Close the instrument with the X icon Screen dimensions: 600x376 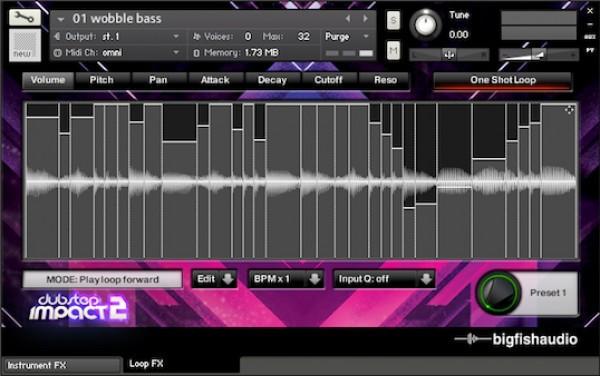(x=590, y=11)
